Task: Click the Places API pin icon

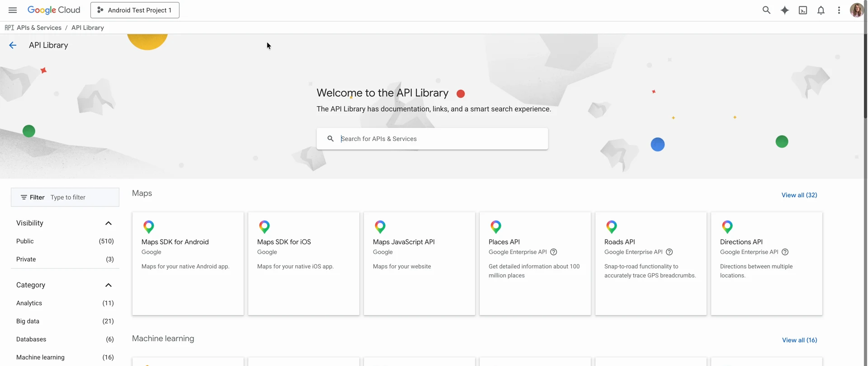Action: pyautogui.click(x=496, y=226)
